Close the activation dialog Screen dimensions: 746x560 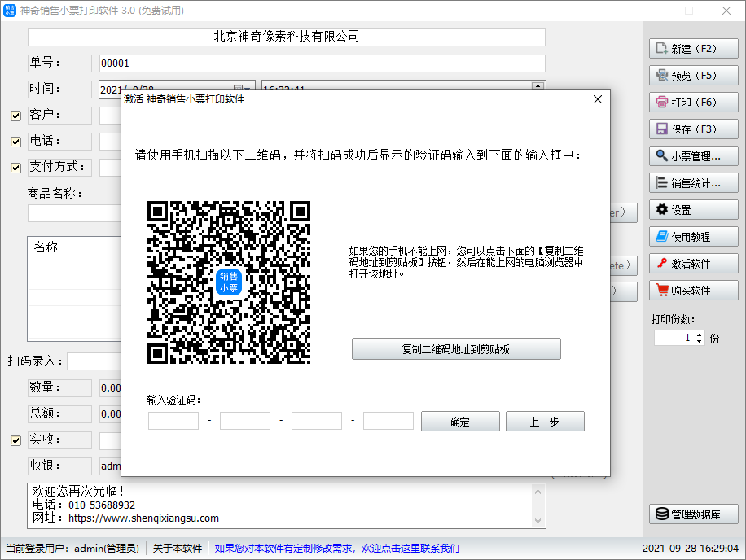[598, 99]
